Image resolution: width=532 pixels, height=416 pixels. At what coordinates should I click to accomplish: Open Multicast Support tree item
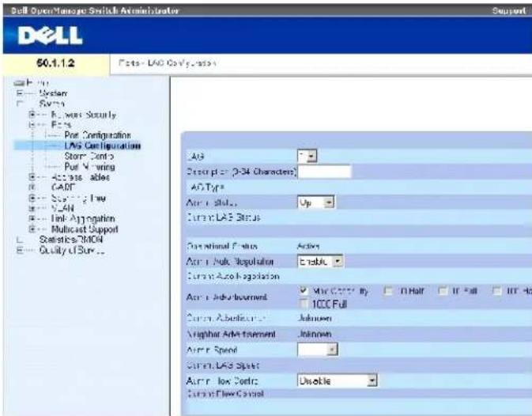(85, 229)
